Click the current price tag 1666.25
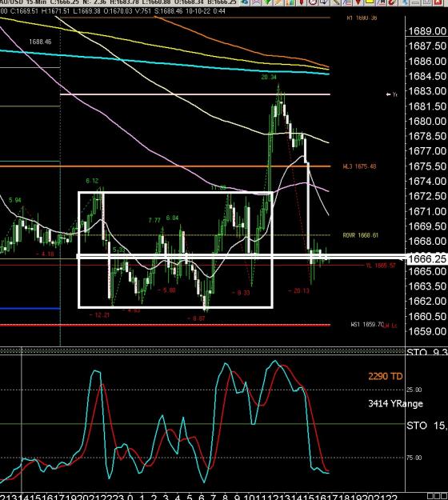Screen dimensions: 448x500 point(426,259)
